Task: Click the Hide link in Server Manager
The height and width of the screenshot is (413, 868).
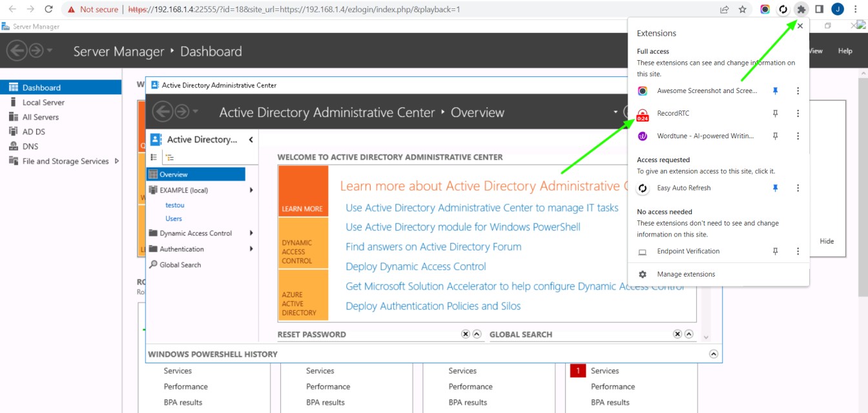Action: (827, 241)
